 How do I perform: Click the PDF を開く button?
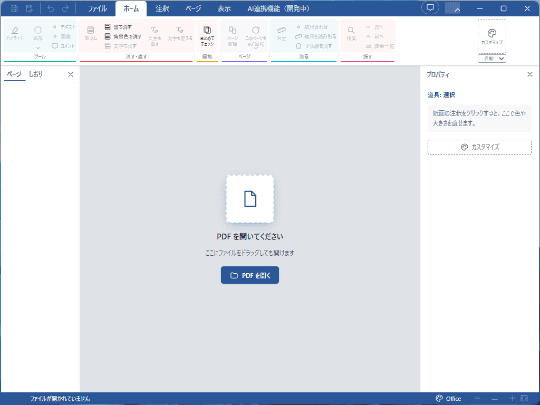pos(250,275)
